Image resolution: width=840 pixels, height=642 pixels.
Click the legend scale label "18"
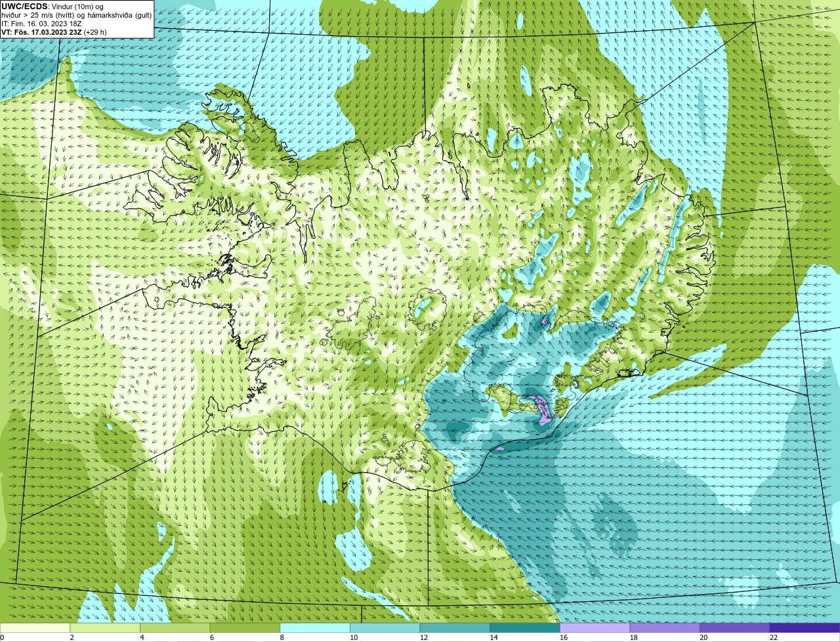(x=634, y=637)
